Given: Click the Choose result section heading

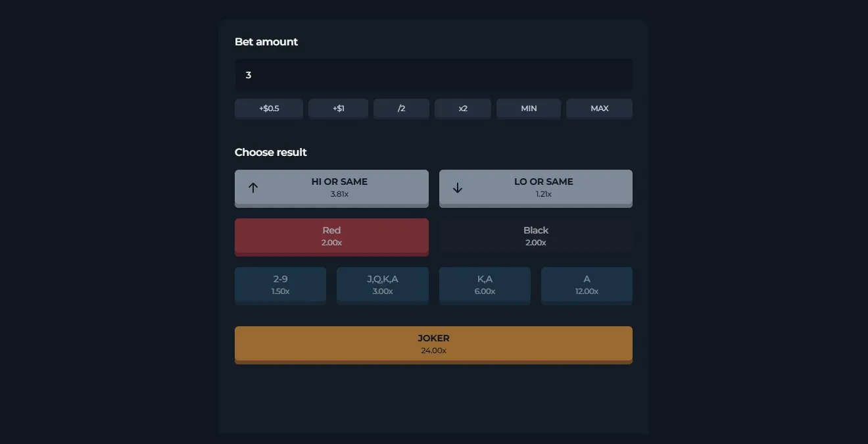Looking at the screenshot, I should (270, 152).
